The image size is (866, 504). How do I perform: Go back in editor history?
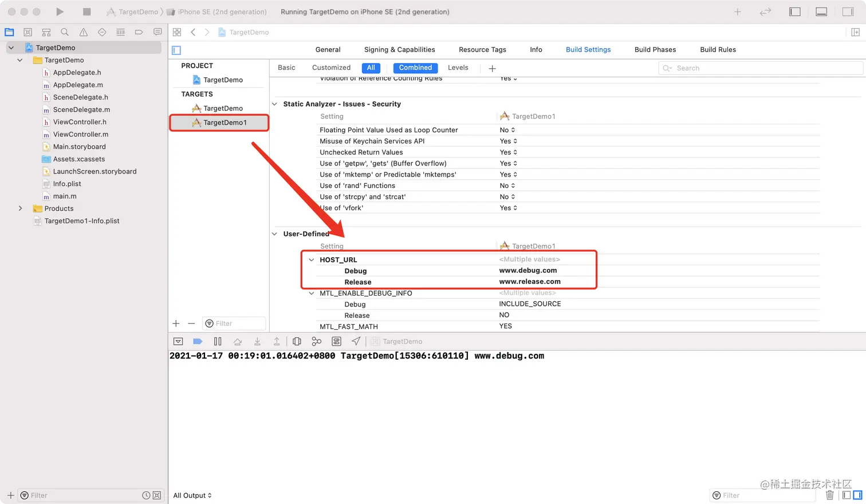click(193, 32)
